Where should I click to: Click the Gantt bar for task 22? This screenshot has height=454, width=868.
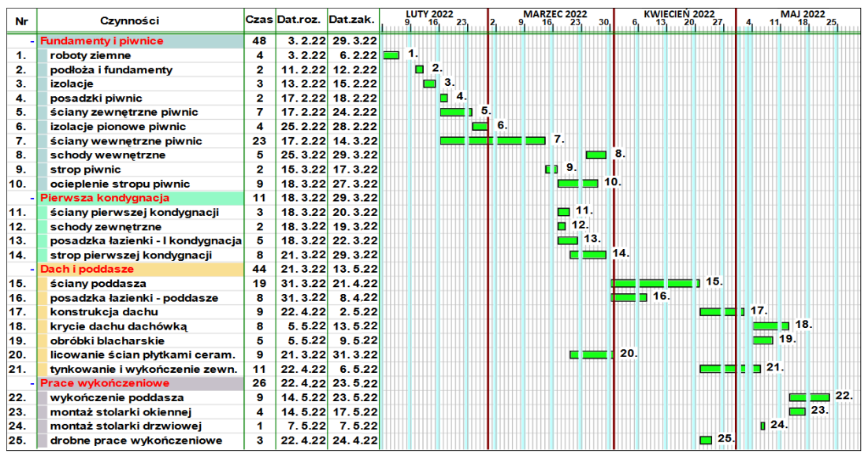pyautogui.click(x=809, y=397)
